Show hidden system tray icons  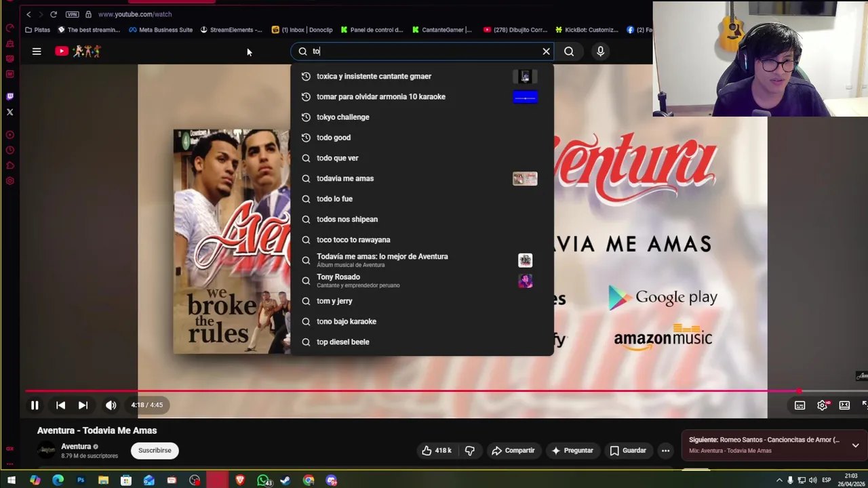[x=779, y=481]
